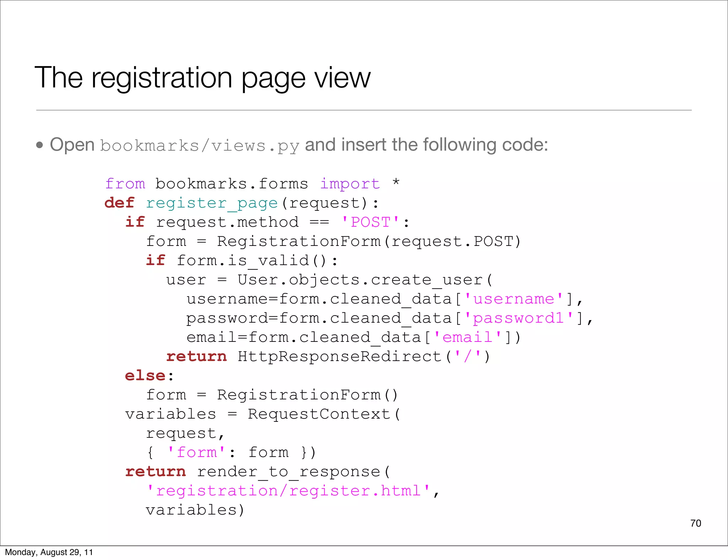Click the line "email=form.cleaned_data['email'])"
The width and height of the screenshot is (728, 560).
(x=354, y=338)
